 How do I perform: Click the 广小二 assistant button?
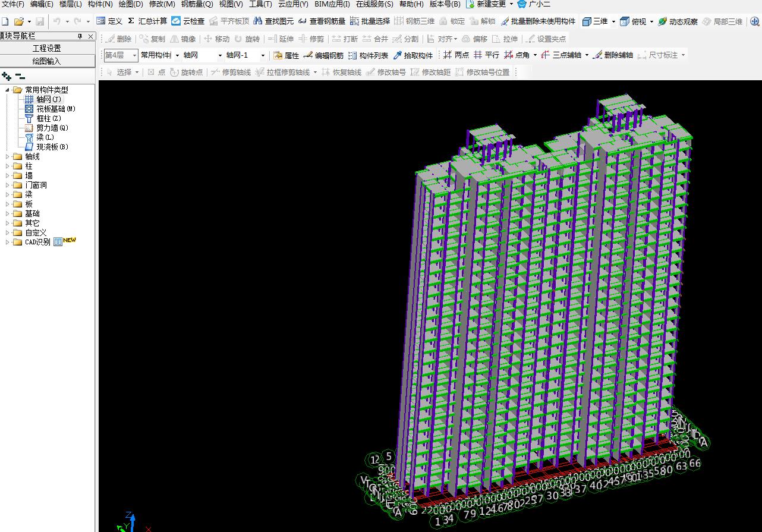(534, 4)
